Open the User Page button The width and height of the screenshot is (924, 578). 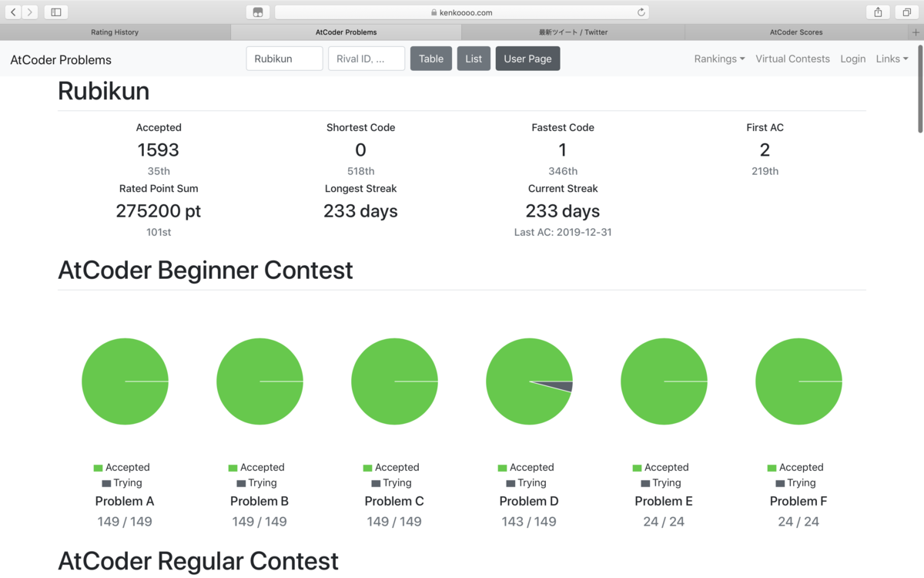coord(527,59)
